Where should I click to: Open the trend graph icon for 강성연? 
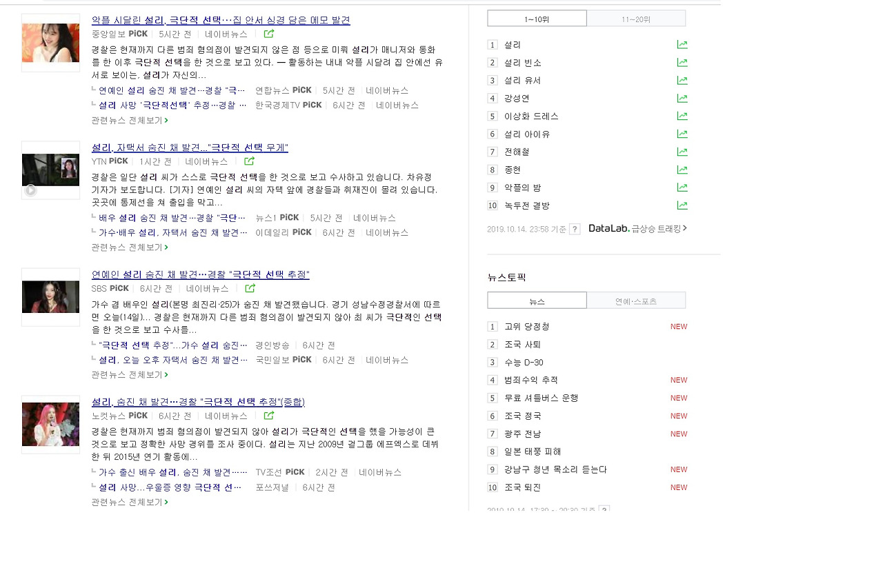coord(682,99)
